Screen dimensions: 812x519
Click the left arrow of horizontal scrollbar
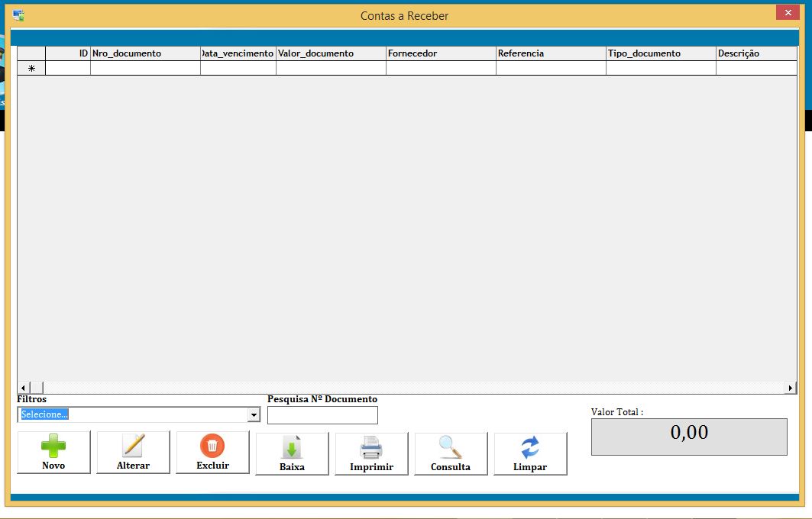tap(23, 388)
